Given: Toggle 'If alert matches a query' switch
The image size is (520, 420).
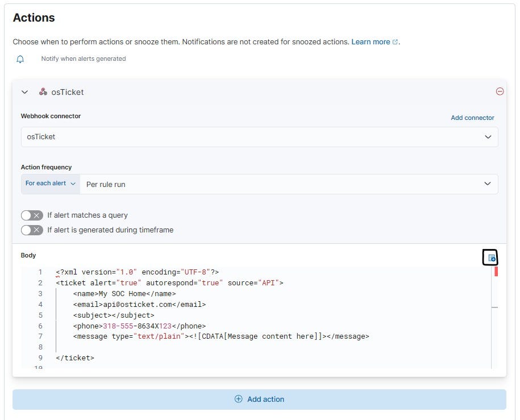Looking at the screenshot, I should click(32, 215).
